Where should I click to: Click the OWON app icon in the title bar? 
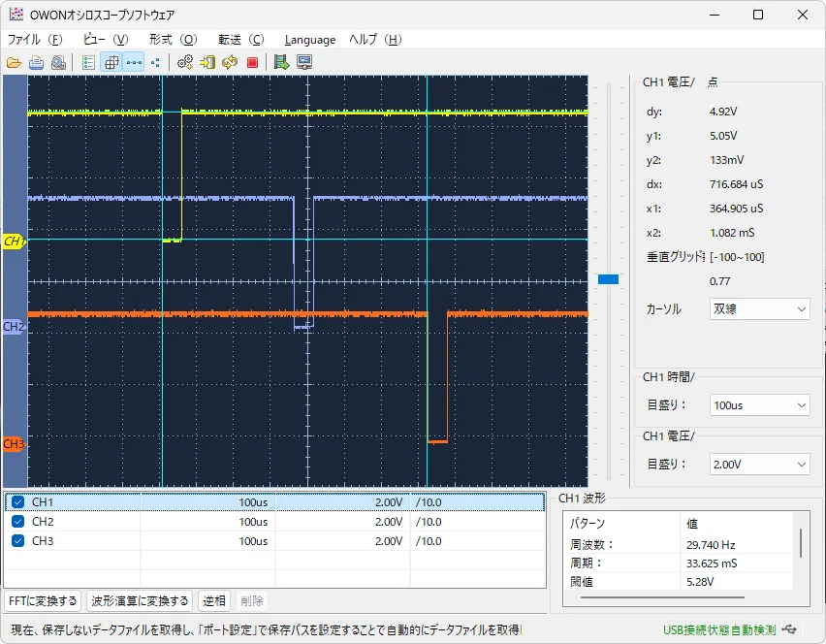tap(16, 15)
